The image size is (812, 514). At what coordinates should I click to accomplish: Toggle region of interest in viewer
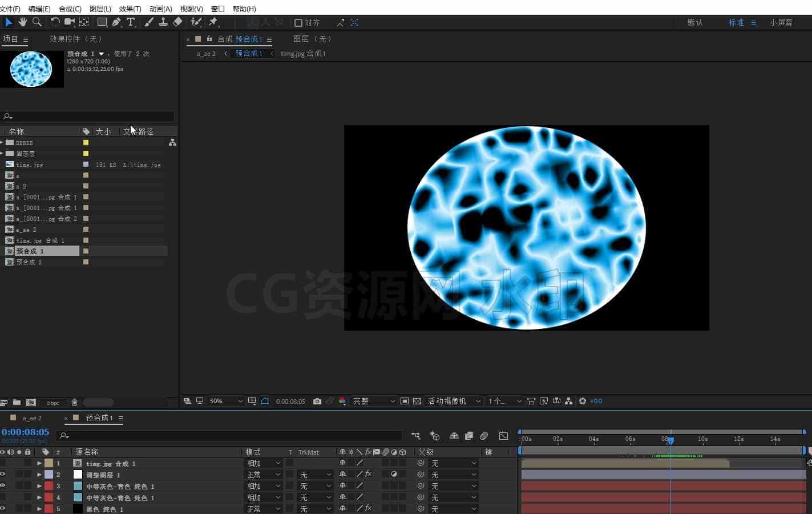pos(405,401)
